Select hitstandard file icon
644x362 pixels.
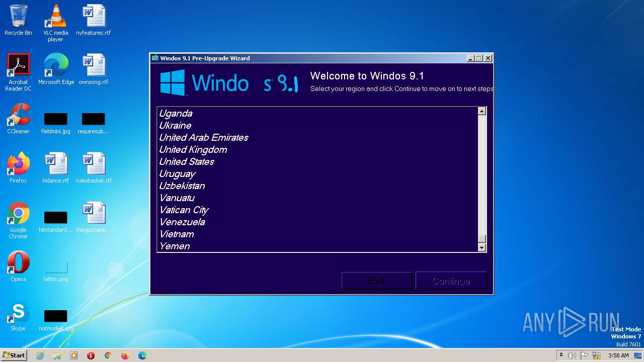pos(55,222)
